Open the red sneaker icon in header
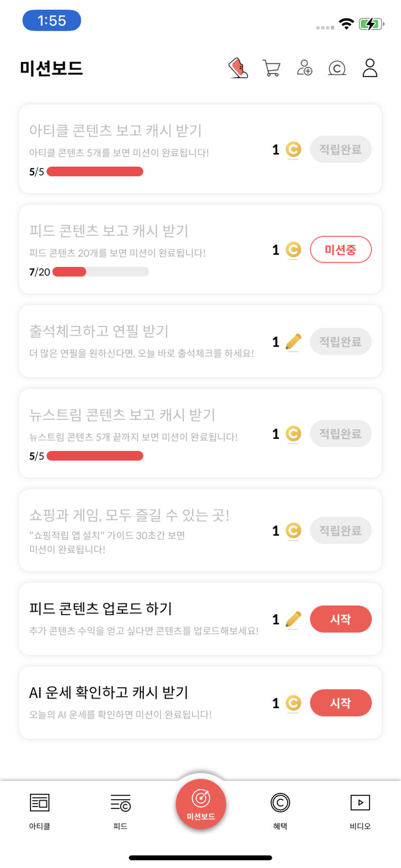 (238, 68)
